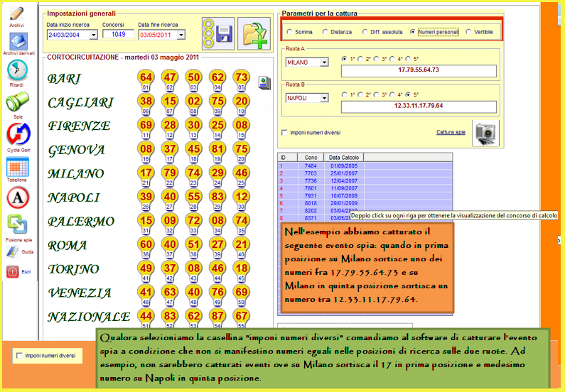Select the Somma radio option
565x392 pixels.
pyautogui.click(x=289, y=32)
